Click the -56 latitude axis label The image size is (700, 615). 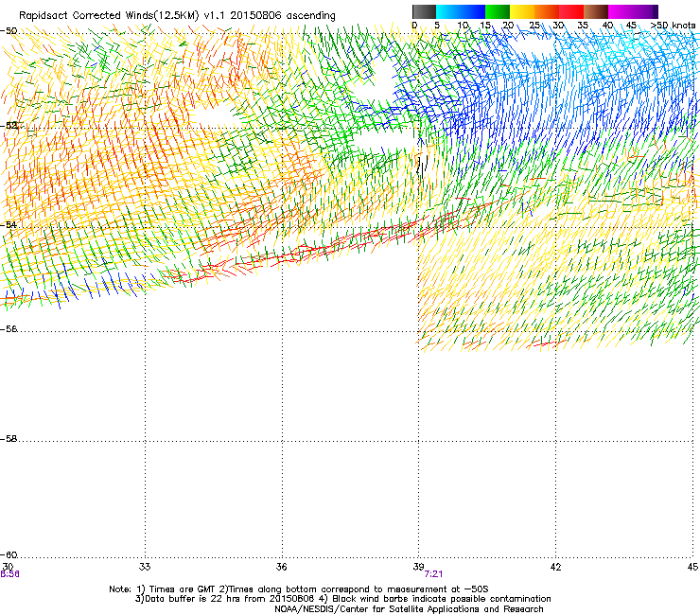9,329
